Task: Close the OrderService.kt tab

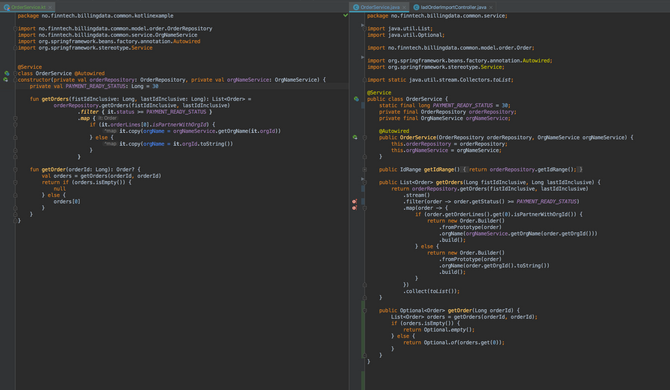Action: point(50,7)
